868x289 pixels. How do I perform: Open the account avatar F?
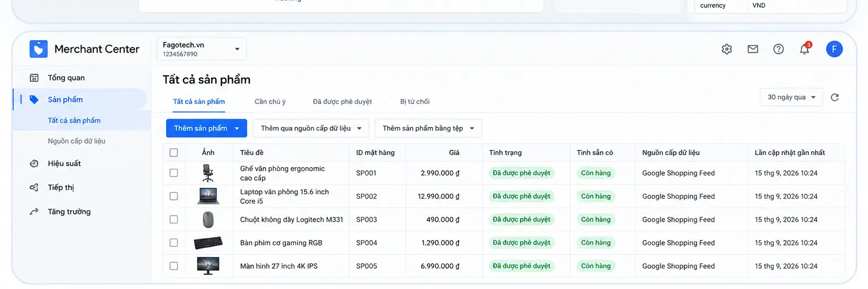coord(834,49)
